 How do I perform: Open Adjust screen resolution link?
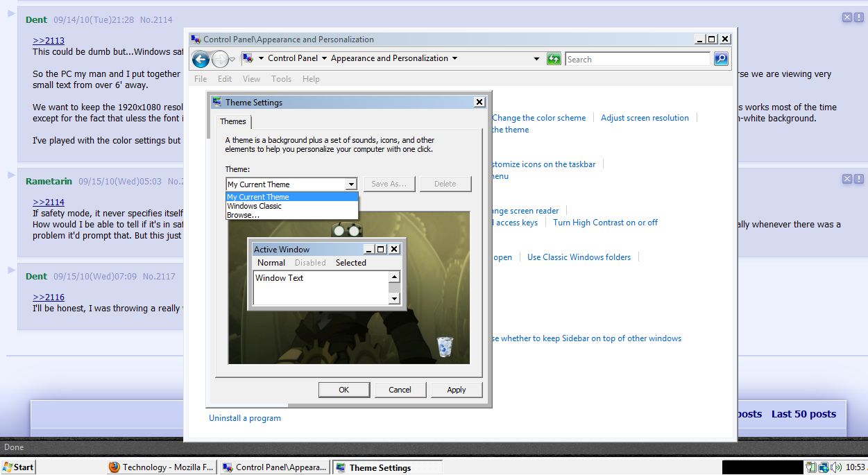[645, 118]
